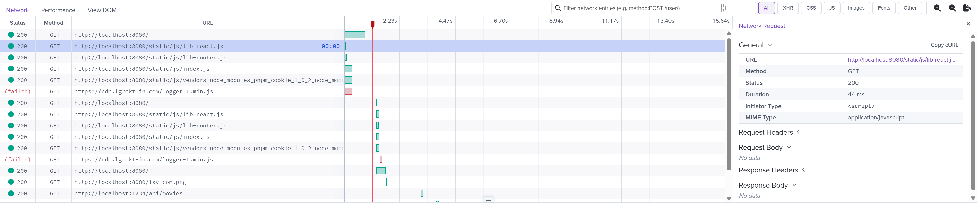Sort by the URL column header
980x203 pixels.
point(208,23)
